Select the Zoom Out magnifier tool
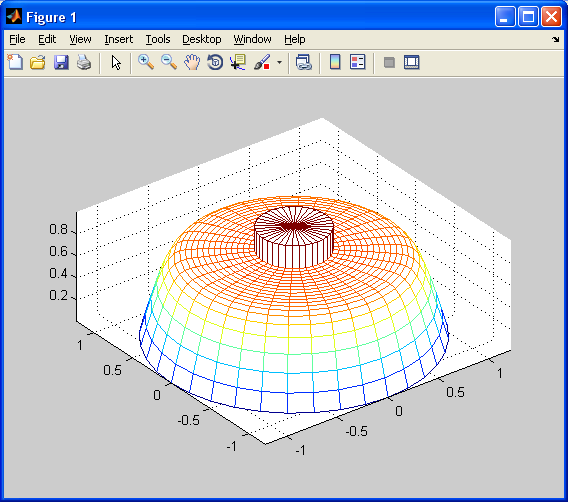Image resolution: width=568 pixels, height=502 pixels. point(169,63)
